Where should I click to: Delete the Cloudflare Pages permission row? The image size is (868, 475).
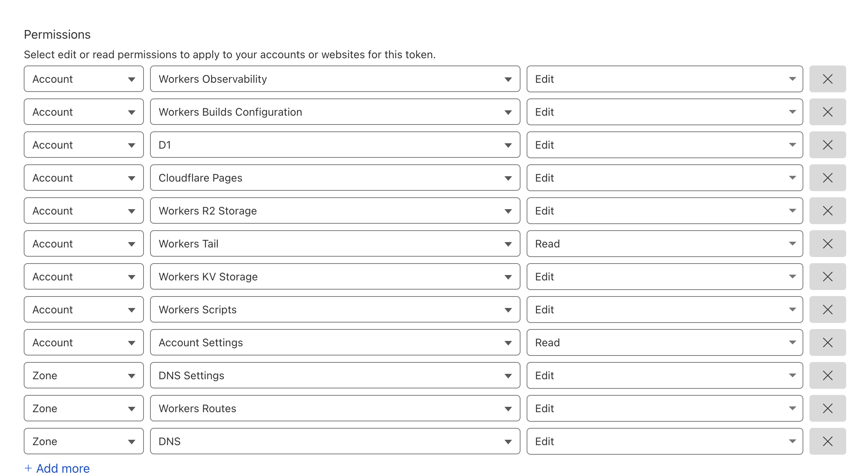coord(827,178)
